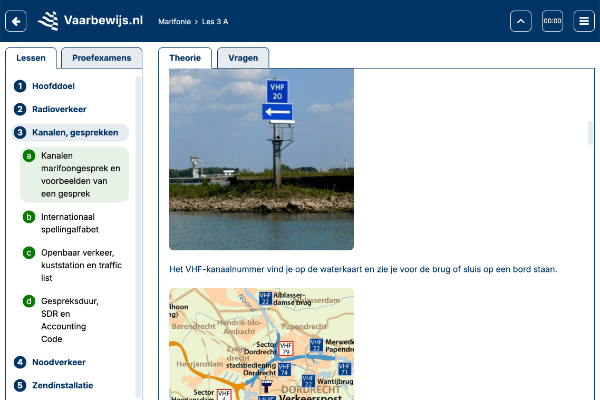The height and width of the screenshot is (400, 600).
Task: Open sub-lesson c Openbaar verkeer, kuststation
Action: tap(76, 264)
